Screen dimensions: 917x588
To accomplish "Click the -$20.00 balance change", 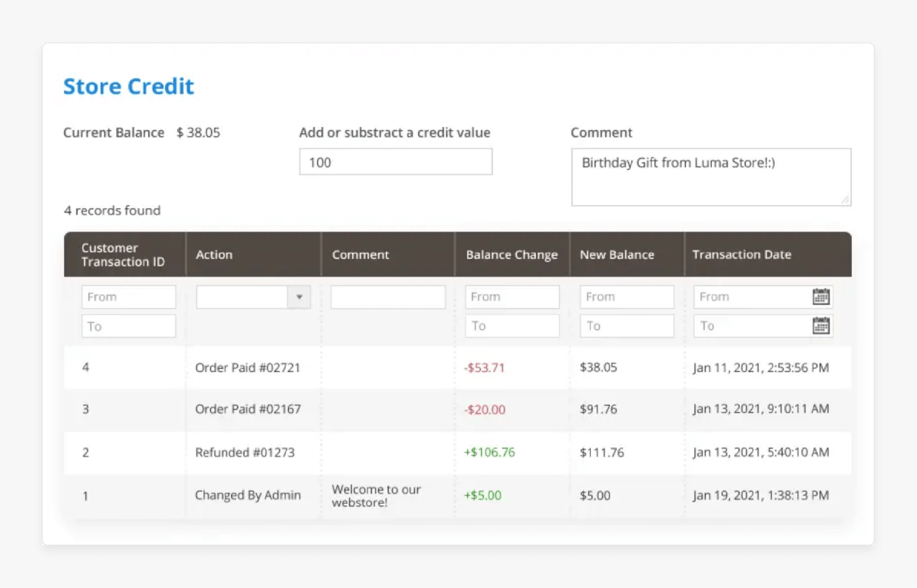I will (x=484, y=409).
